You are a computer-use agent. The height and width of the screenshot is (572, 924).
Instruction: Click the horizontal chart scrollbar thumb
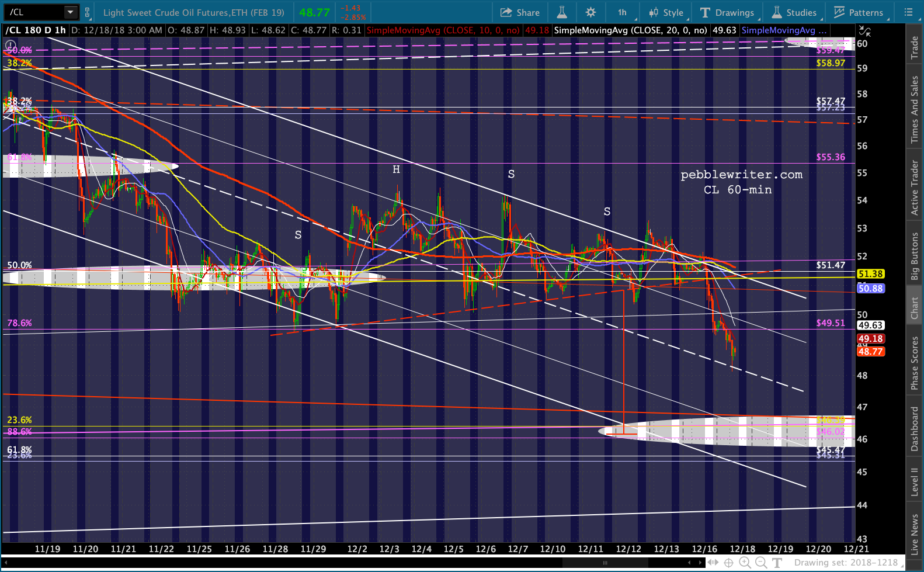point(605,563)
